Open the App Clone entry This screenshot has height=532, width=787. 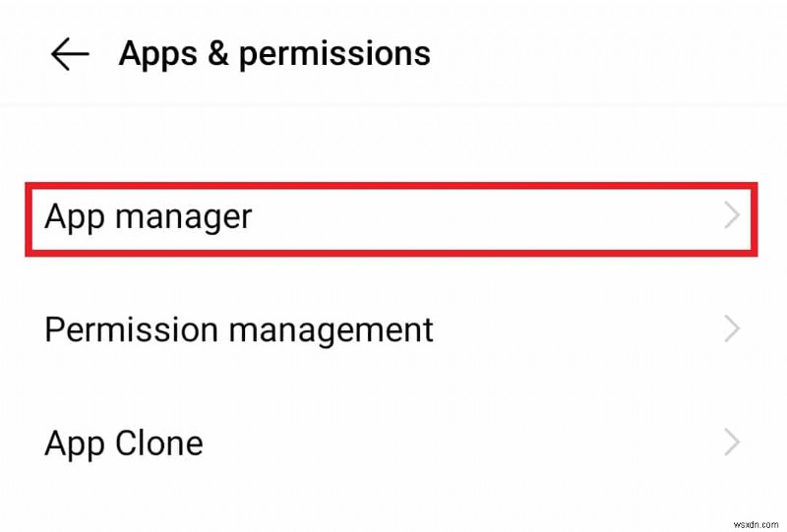point(393,443)
